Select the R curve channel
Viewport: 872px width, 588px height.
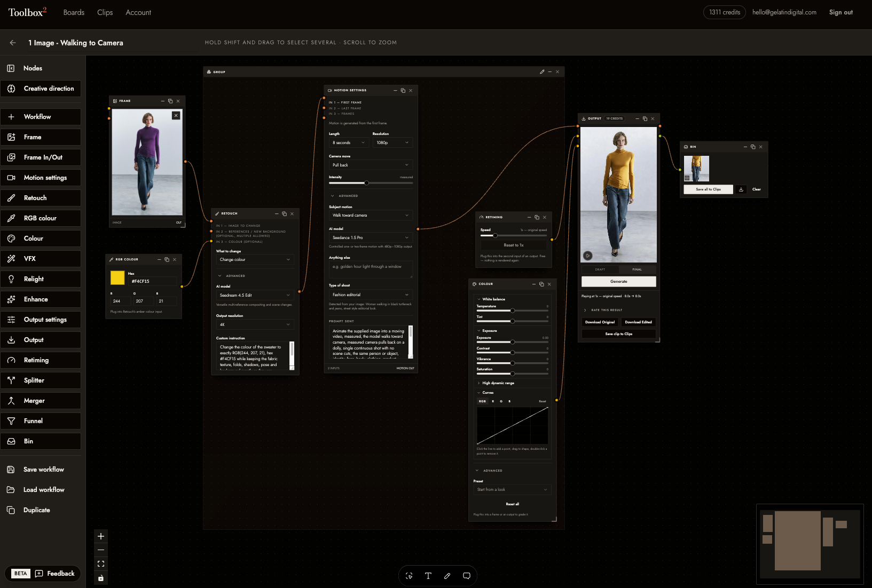[493, 401]
